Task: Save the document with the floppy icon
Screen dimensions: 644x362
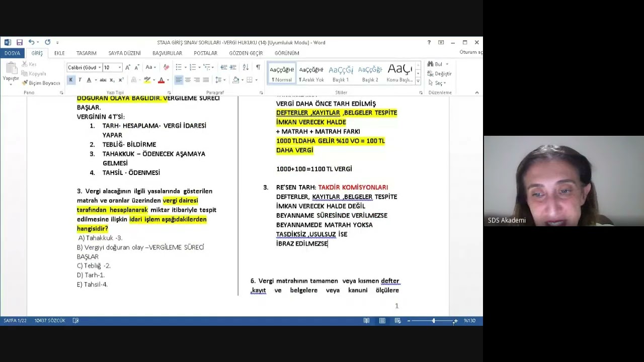Action: coord(19,43)
